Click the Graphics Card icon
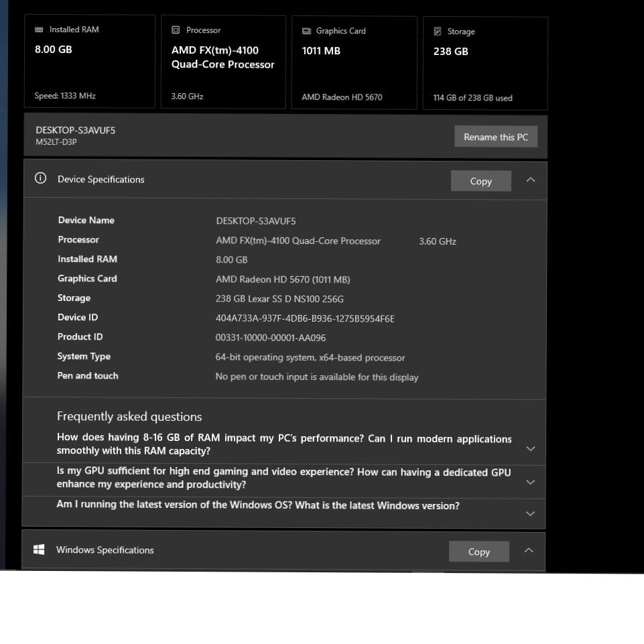This screenshot has width=644, height=644. coord(306,31)
